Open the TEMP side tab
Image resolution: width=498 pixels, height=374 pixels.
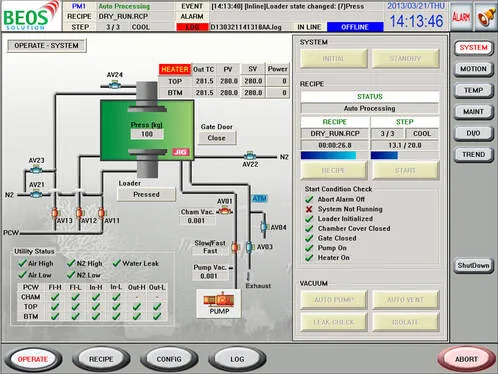473,90
